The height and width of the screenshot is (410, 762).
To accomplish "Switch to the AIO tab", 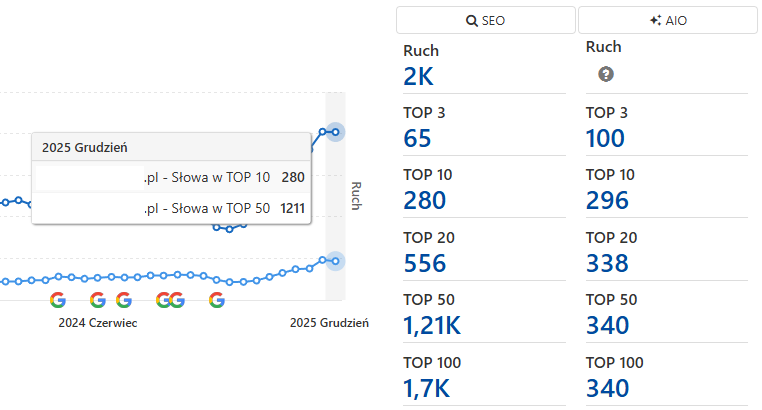I will (x=667, y=20).
